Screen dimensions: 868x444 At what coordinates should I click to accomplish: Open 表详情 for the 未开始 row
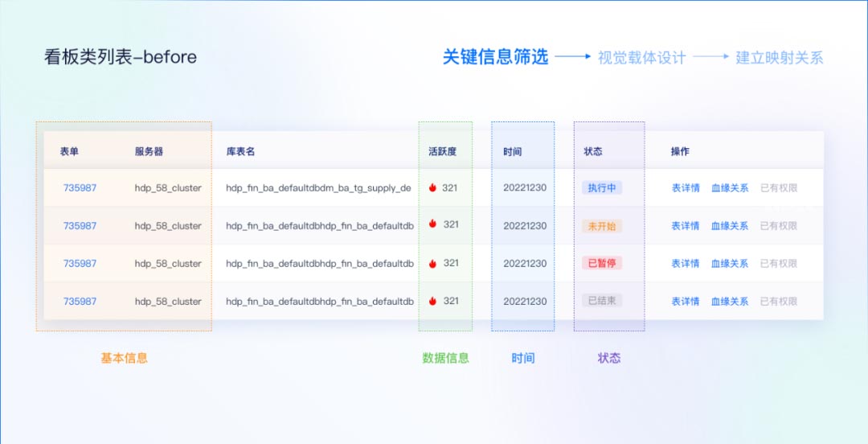(x=686, y=225)
